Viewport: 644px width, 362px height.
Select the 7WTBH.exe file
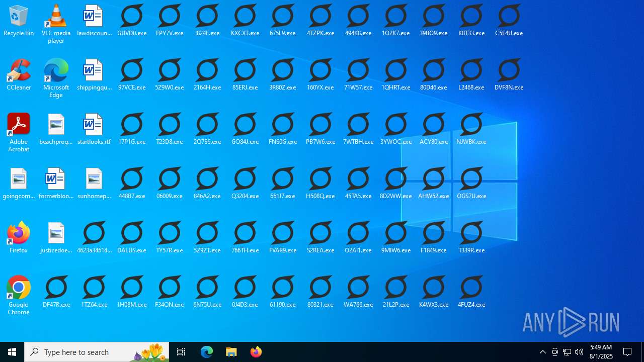pyautogui.click(x=358, y=130)
